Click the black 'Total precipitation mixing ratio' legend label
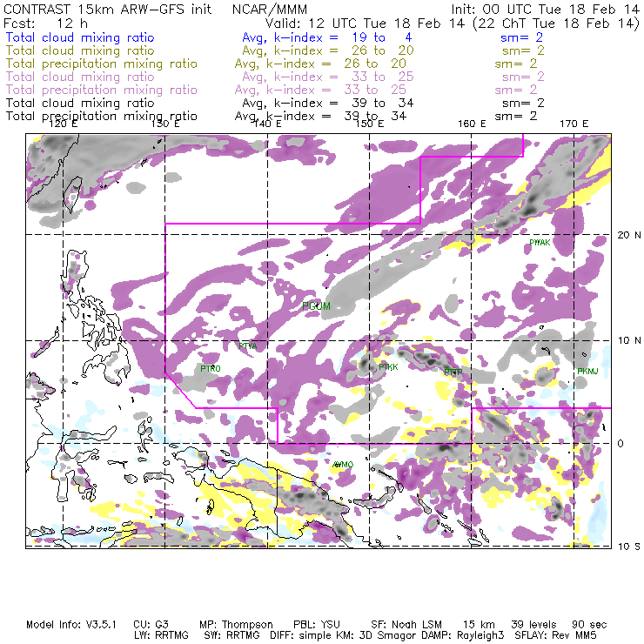644x644 pixels. click(x=102, y=117)
